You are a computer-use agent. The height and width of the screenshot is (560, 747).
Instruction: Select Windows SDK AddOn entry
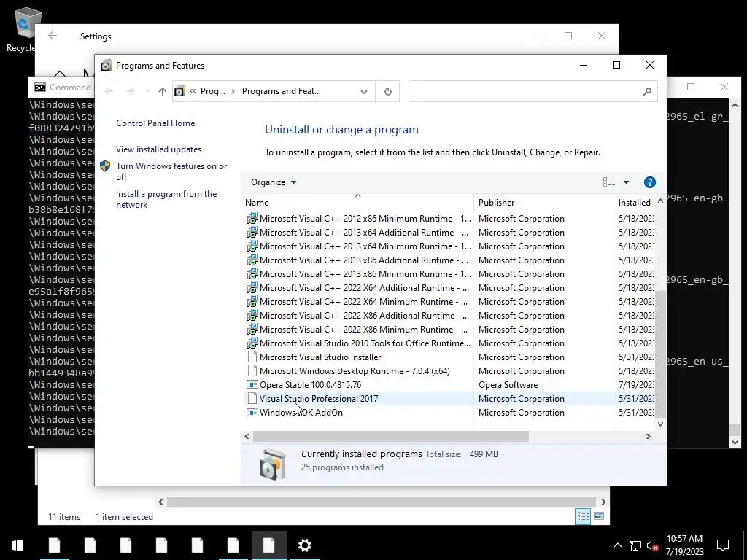(x=301, y=413)
